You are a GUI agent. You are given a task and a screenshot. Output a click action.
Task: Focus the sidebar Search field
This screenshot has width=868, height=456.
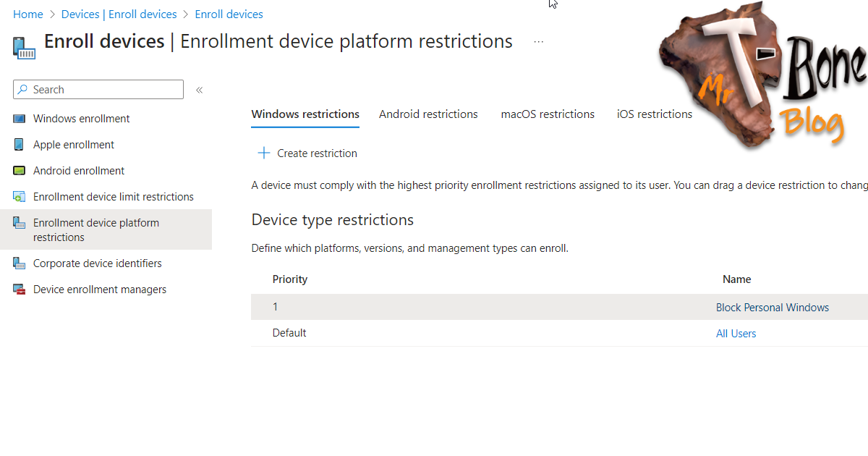pos(98,90)
